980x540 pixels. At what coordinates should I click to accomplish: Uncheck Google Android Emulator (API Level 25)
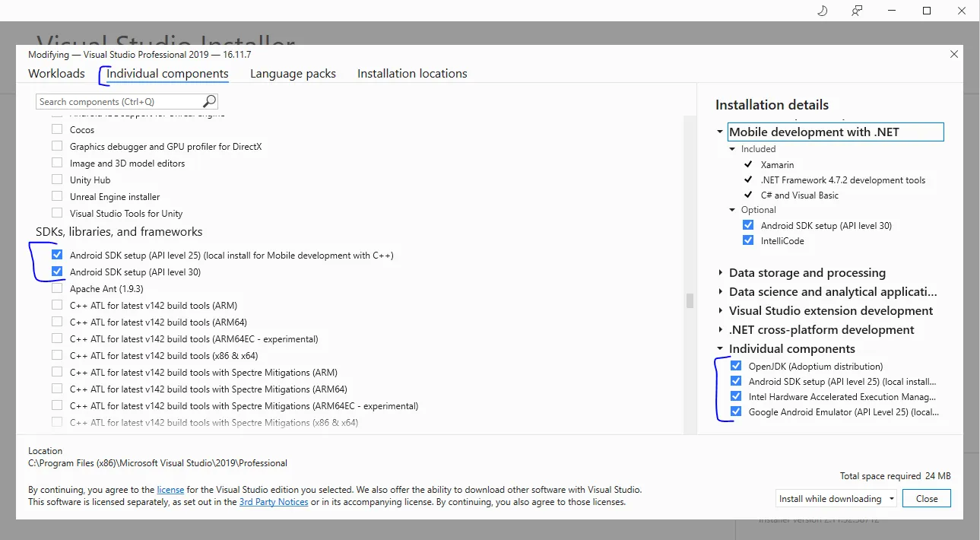tap(736, 412)
